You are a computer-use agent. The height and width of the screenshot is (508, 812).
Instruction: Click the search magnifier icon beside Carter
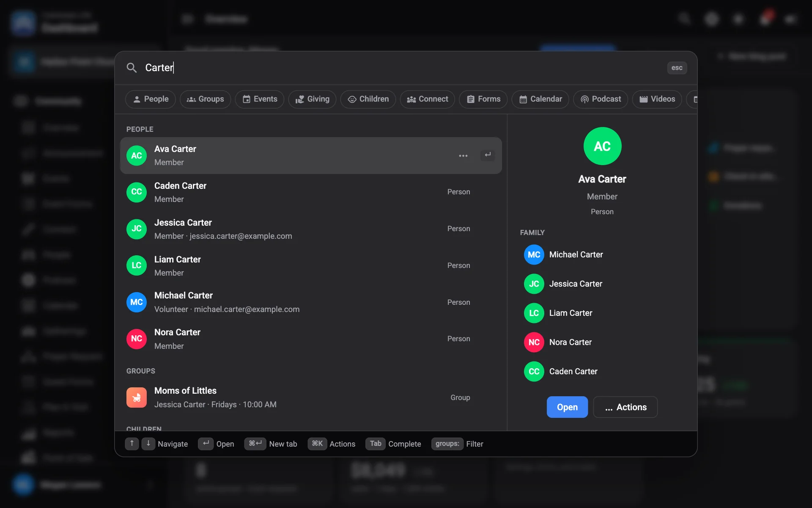pos(132,68)
